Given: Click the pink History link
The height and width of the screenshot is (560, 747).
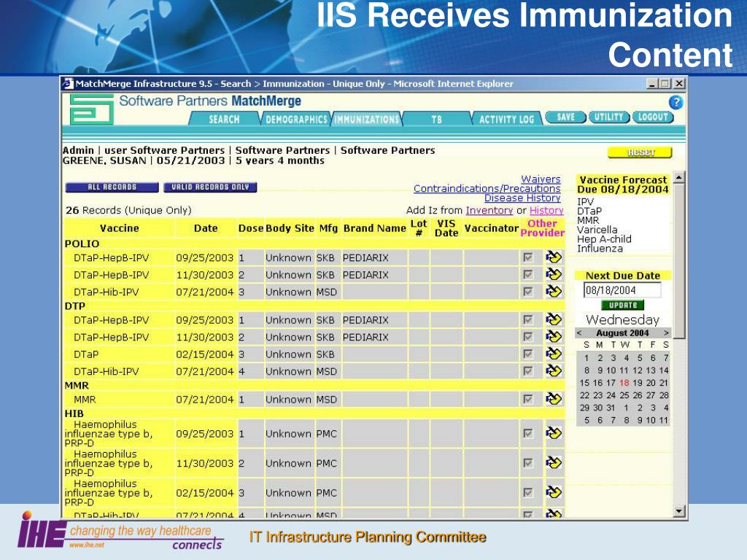Looking at the screenshot, I should coord(546,210).
